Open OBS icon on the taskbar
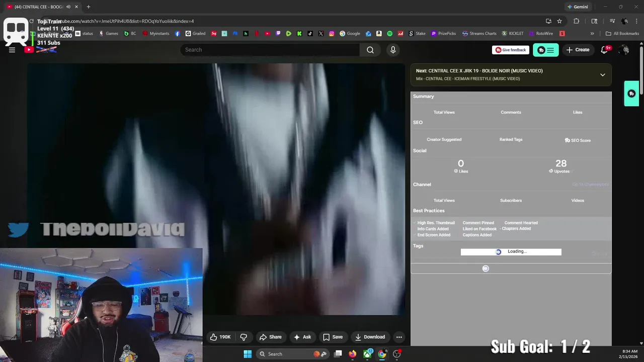 click(x=397, y=354)
